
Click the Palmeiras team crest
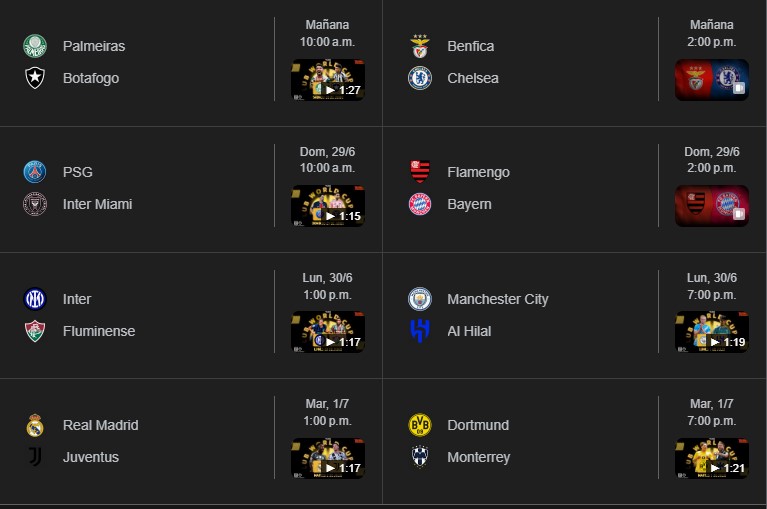pos(35,46)
